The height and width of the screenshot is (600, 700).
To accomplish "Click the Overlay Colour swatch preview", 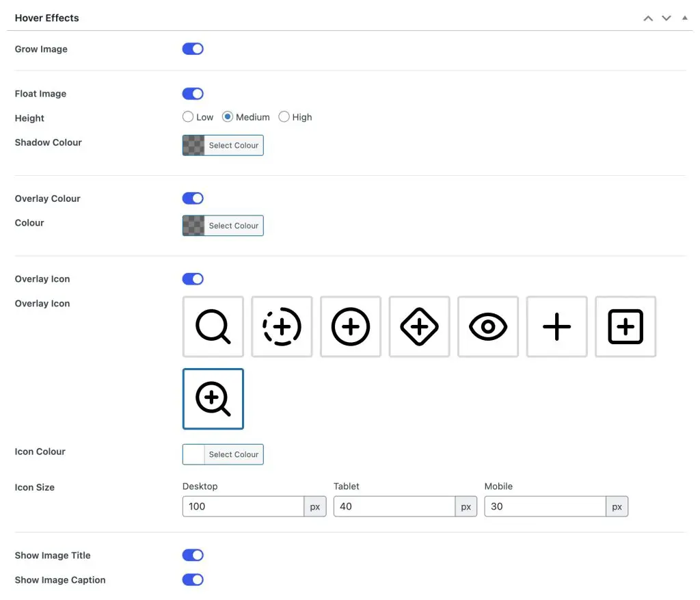I will point(193,226).
